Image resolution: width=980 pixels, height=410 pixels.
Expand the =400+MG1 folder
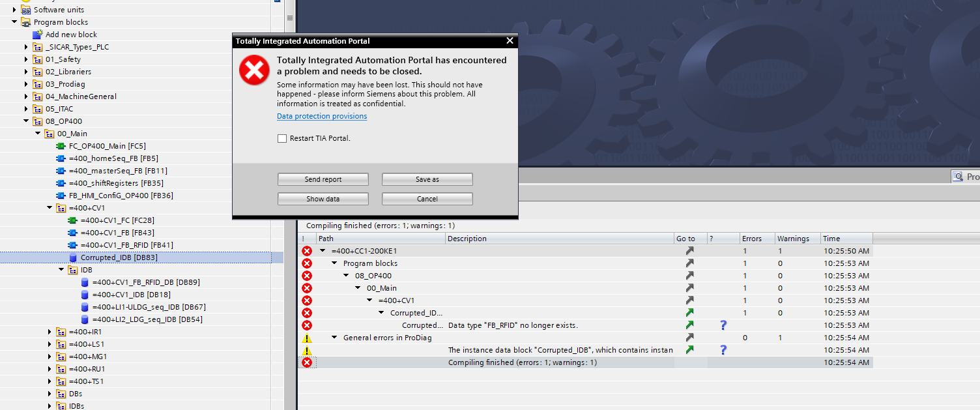[50, 357]
